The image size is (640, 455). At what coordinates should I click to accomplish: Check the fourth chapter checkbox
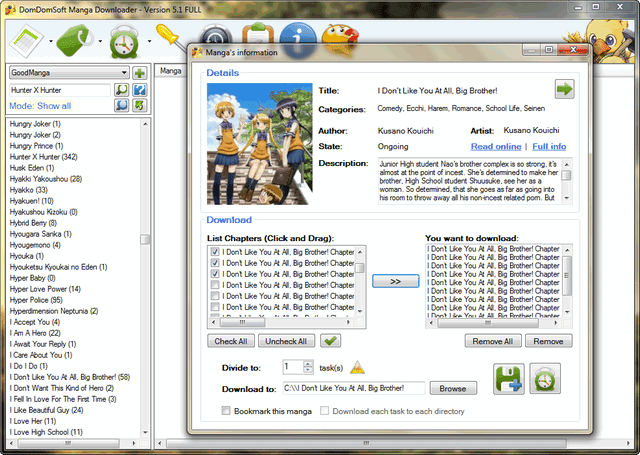[215, 285]
